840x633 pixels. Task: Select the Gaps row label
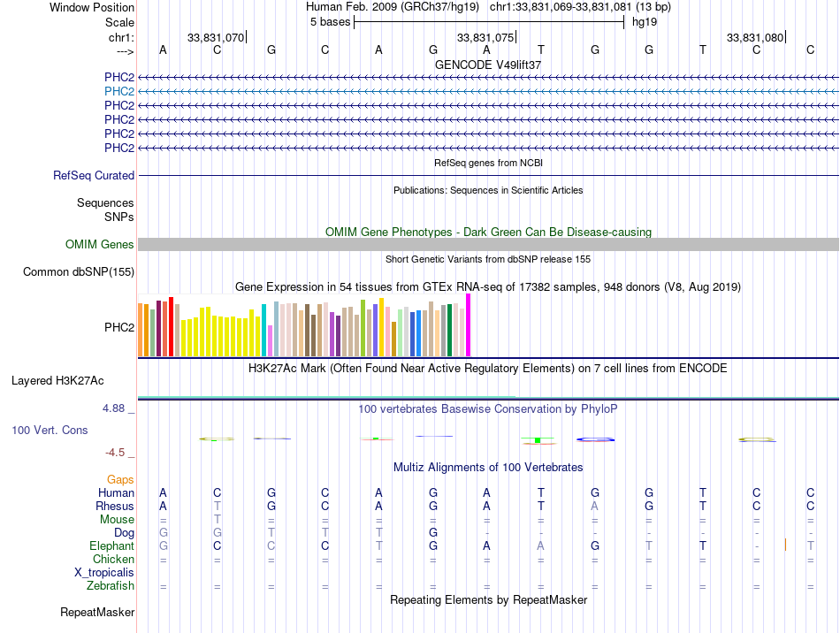[x=120, y=480]
